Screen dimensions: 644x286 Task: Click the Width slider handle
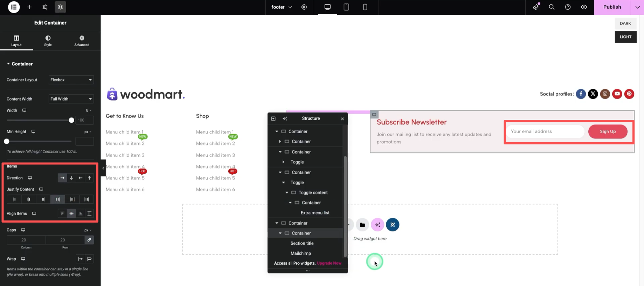[71, 120]
